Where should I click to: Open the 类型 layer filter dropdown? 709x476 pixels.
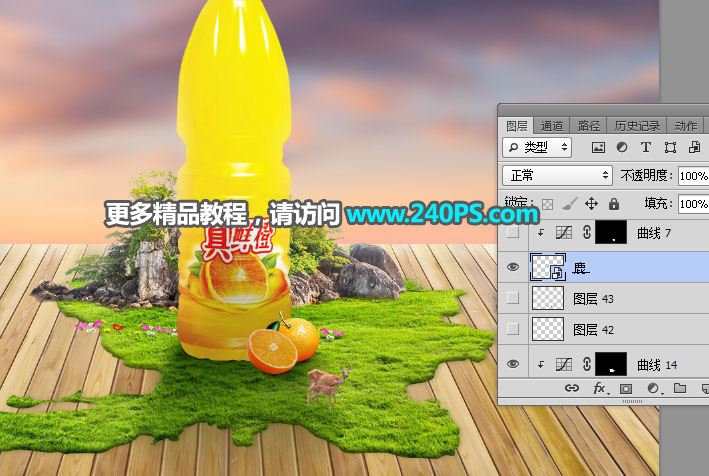pos(537,147)
